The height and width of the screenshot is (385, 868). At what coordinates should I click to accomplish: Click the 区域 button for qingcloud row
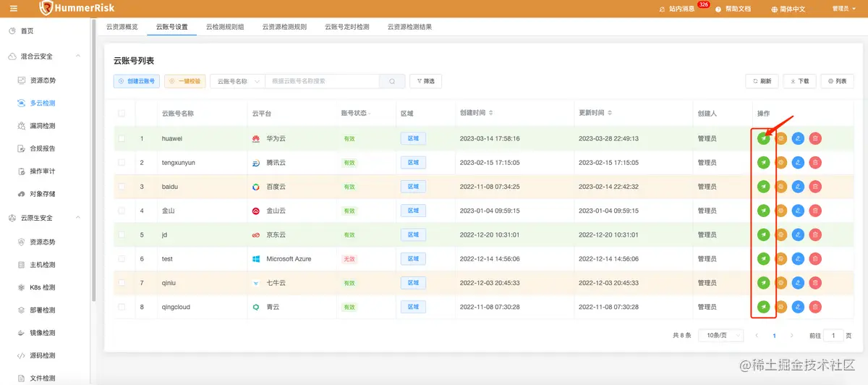pos(412,307)
